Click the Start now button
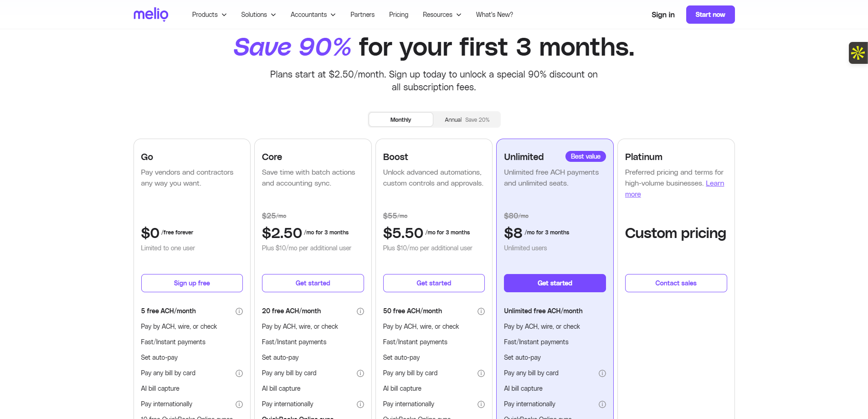Screen dimensions: 868x419 710,15
